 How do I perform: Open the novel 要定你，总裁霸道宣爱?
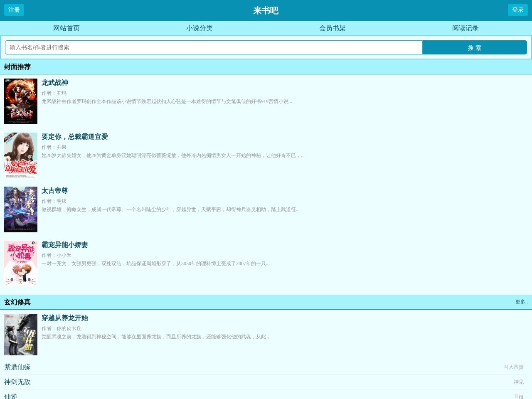click(x=74, y=137)
